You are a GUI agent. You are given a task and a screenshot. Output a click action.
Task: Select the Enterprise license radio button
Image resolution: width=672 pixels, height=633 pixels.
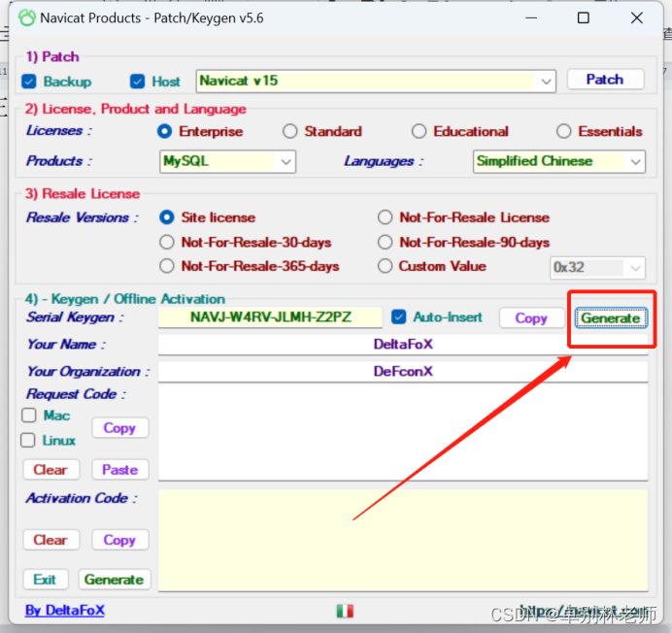(164, 131)
